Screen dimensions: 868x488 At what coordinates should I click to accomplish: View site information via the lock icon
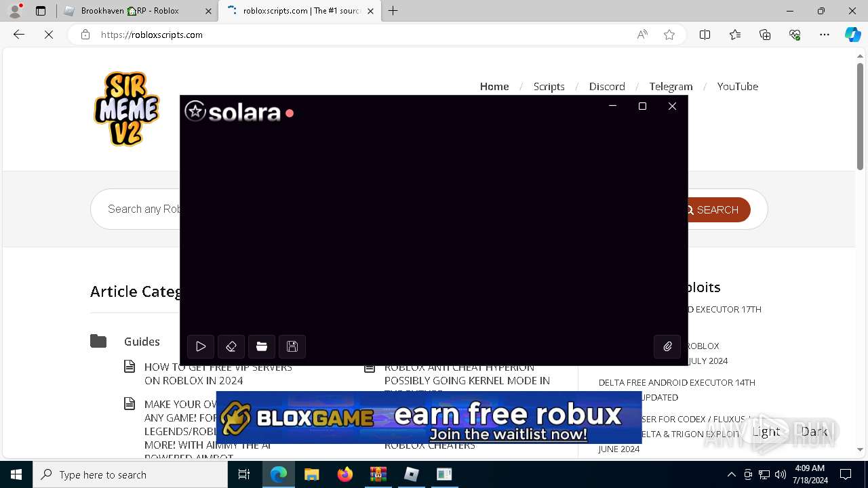point(85,35)
